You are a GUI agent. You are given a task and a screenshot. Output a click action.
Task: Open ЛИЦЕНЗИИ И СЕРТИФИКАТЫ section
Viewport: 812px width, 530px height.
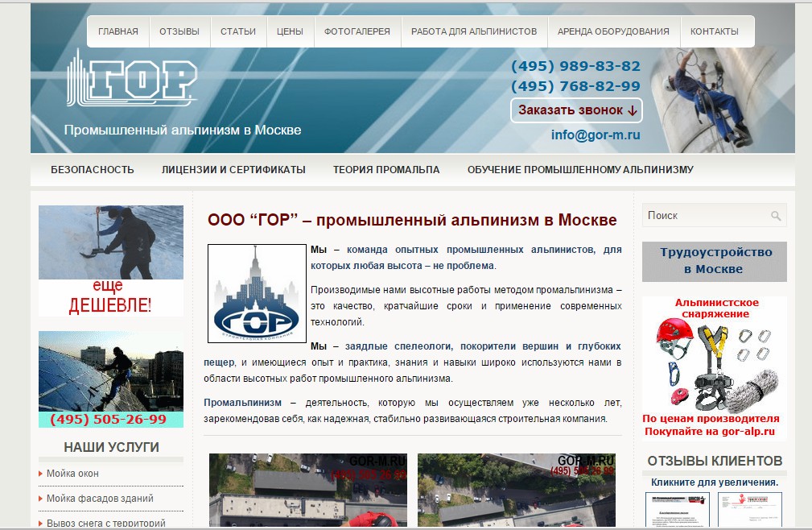pyautogui.click(x=233, y=169)
